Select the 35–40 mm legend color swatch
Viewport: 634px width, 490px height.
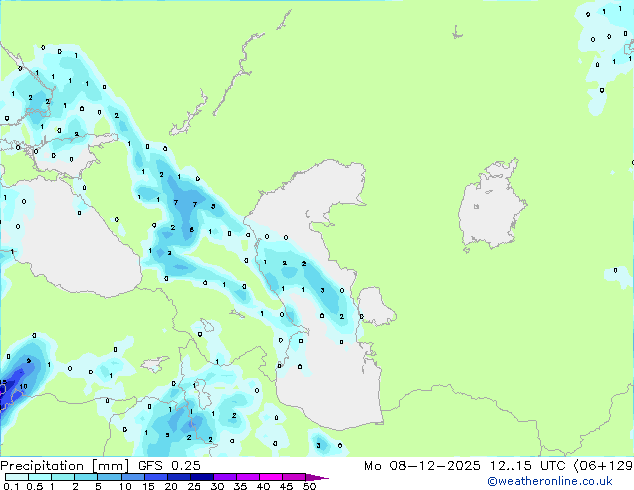(x=248, y=477)
